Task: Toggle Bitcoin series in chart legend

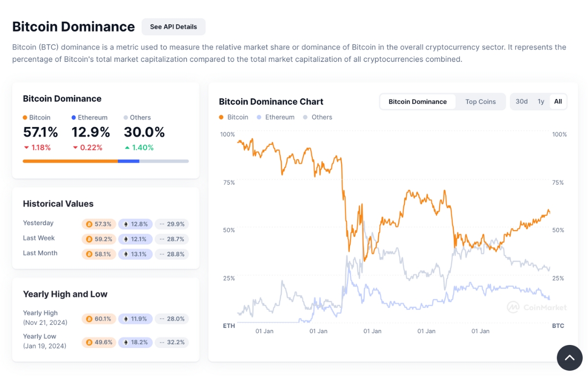Action: (x=234, y=117)
